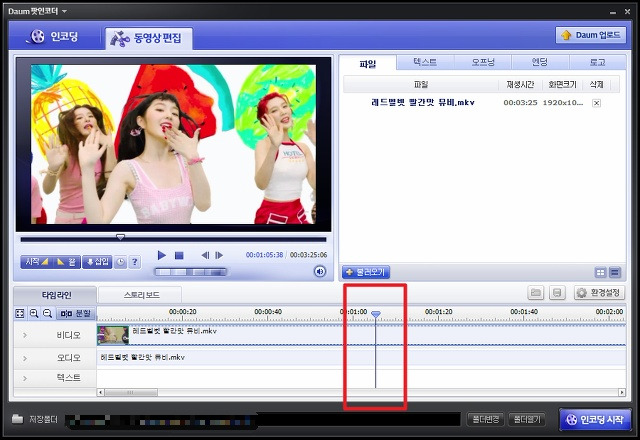Set start point with 시작 button
The width and height of the screenshot is (640, 440).
pyautogui.click(x=36, y=262)
